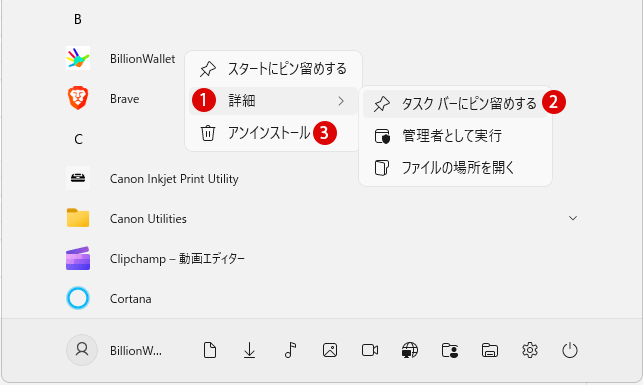Jump via the letter C header
This screenshot has height=385, width=643.
[78, 139]
